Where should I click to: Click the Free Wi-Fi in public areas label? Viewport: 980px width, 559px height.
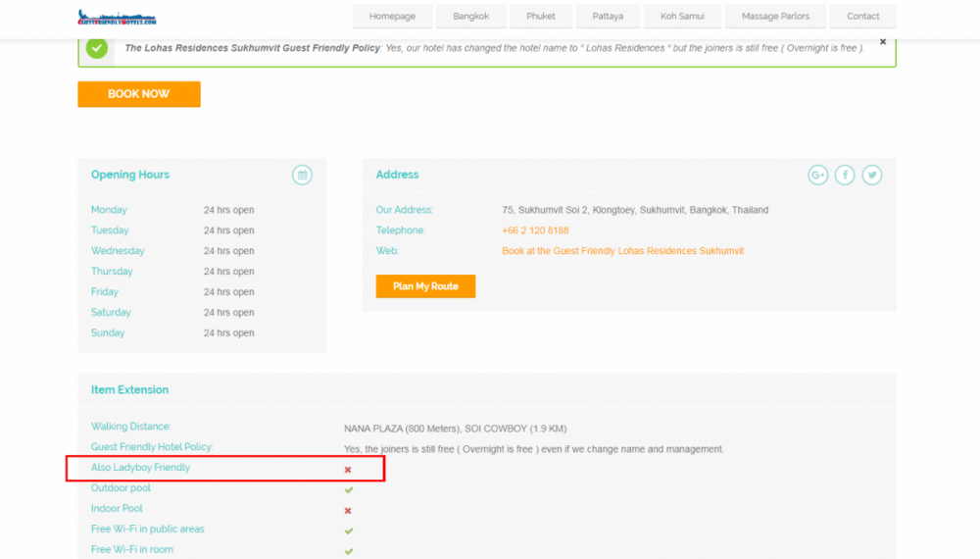148,529
